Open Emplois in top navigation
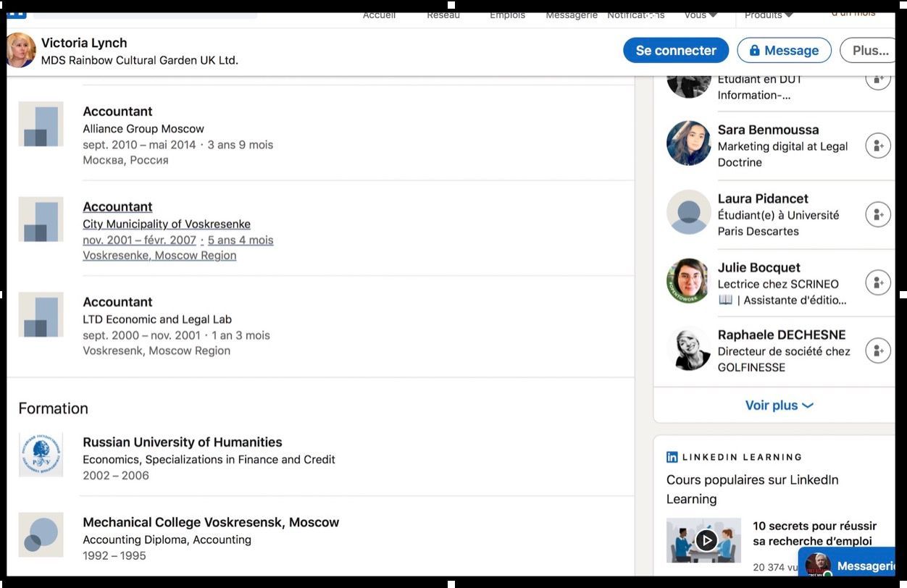The image size is (907, 588). tap(507, 14)
